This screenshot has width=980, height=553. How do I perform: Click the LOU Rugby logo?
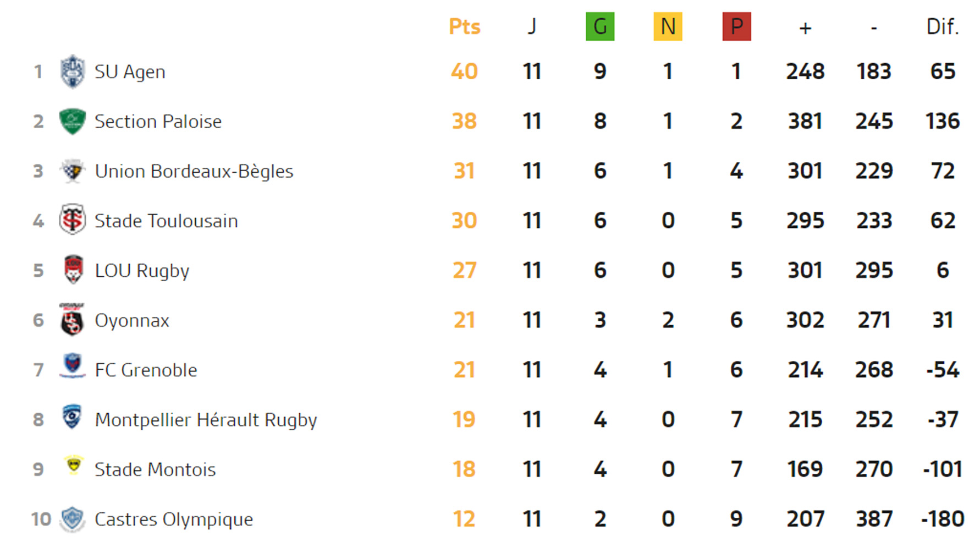coord(73,270)
